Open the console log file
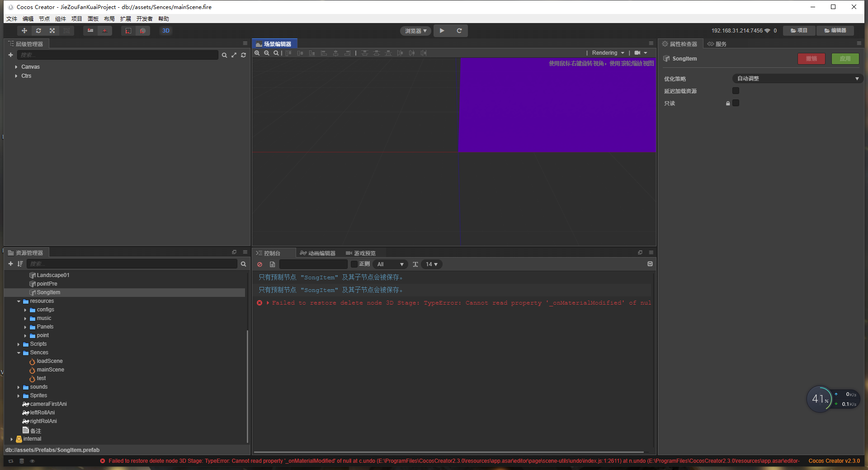Viewport: 868px width, 470px height. click(272, 264)
